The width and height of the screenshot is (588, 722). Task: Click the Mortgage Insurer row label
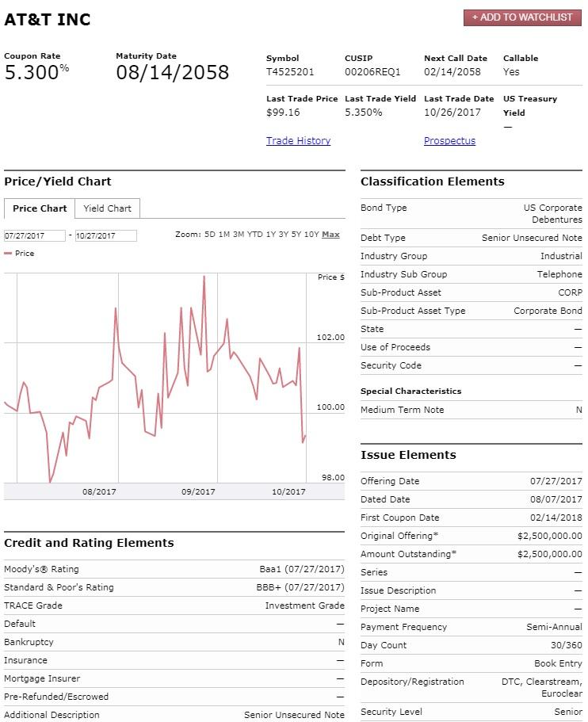[42, 678]
